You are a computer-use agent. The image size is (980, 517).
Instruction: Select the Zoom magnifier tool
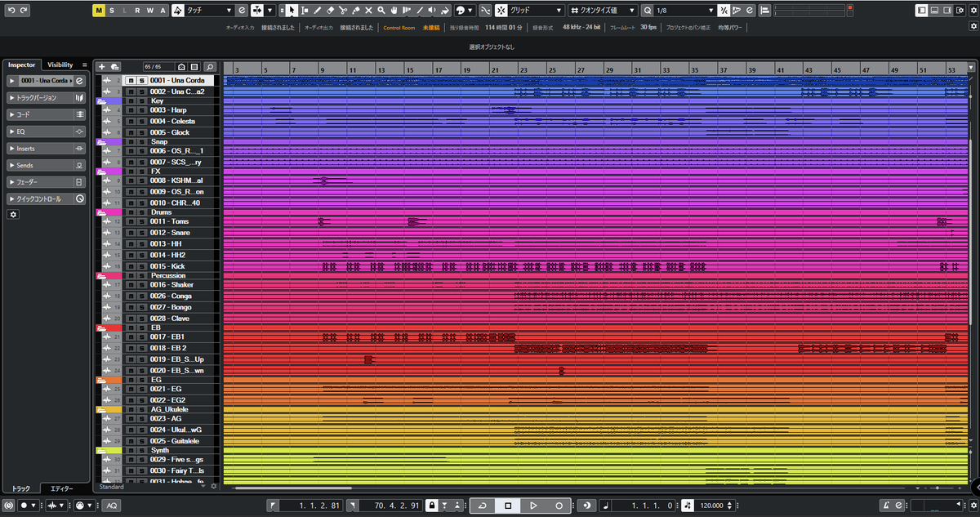click(381, 11)
